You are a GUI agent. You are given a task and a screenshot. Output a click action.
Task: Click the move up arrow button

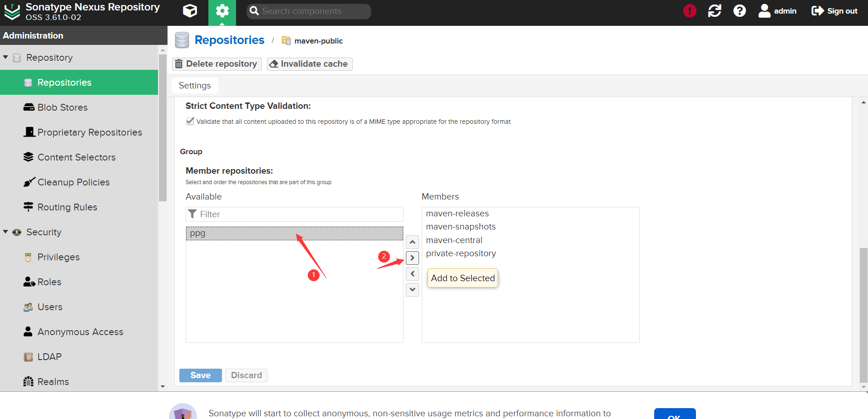pos(412,242)
